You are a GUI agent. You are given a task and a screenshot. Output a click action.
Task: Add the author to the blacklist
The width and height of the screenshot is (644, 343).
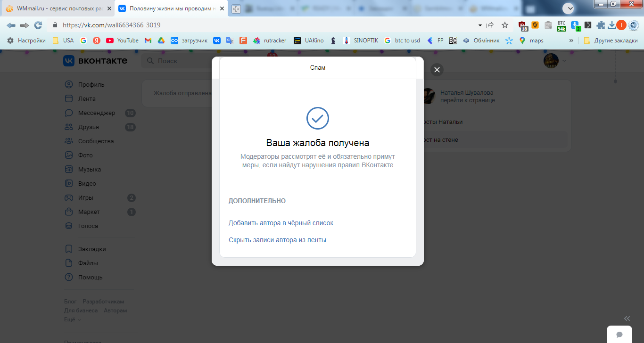(x=281, y=223)
